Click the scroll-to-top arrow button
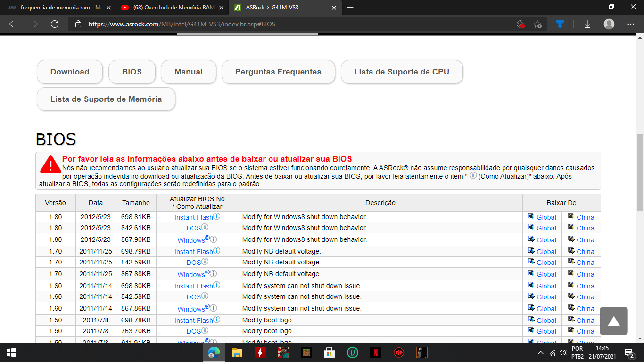The width and height of the screenshot is (644, 362). [x=614, y=321]
